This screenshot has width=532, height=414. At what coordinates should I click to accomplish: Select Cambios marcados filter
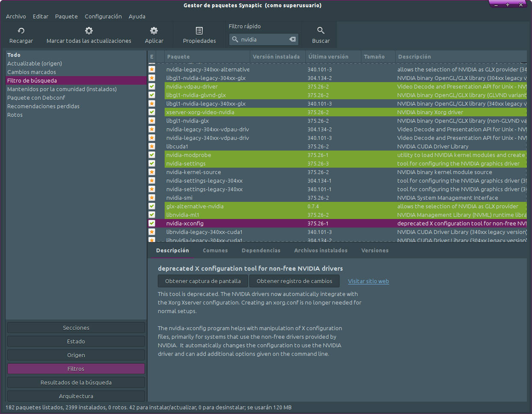(76, 72)
